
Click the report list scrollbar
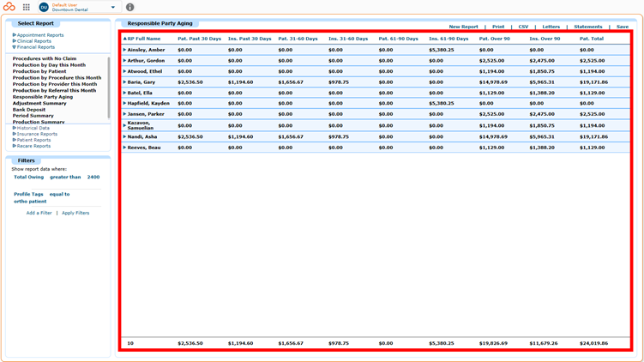pos(109,87)
